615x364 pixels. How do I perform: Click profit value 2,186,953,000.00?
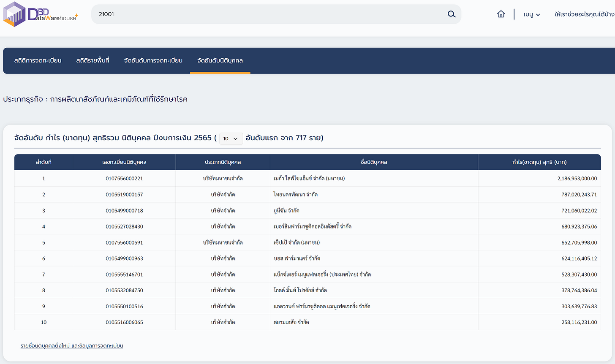(577, 179)
